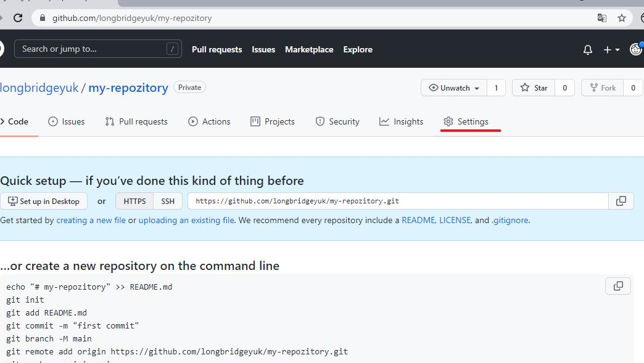This screenshot has width=644, height=363.
Task: Open the plus create-new dropdown
Action: [611, 50]
